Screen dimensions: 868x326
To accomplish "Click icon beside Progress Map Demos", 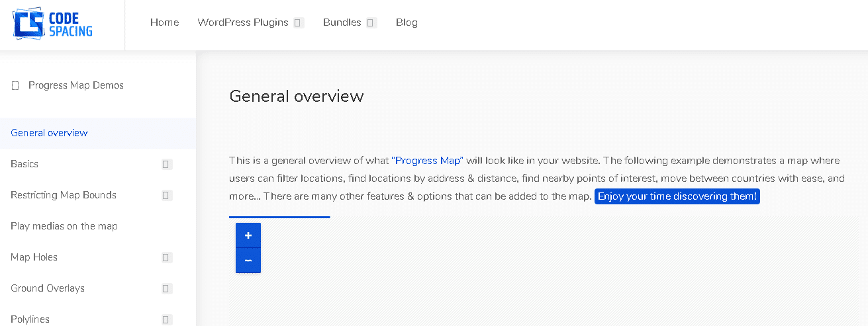I will [x=15, y=86].
